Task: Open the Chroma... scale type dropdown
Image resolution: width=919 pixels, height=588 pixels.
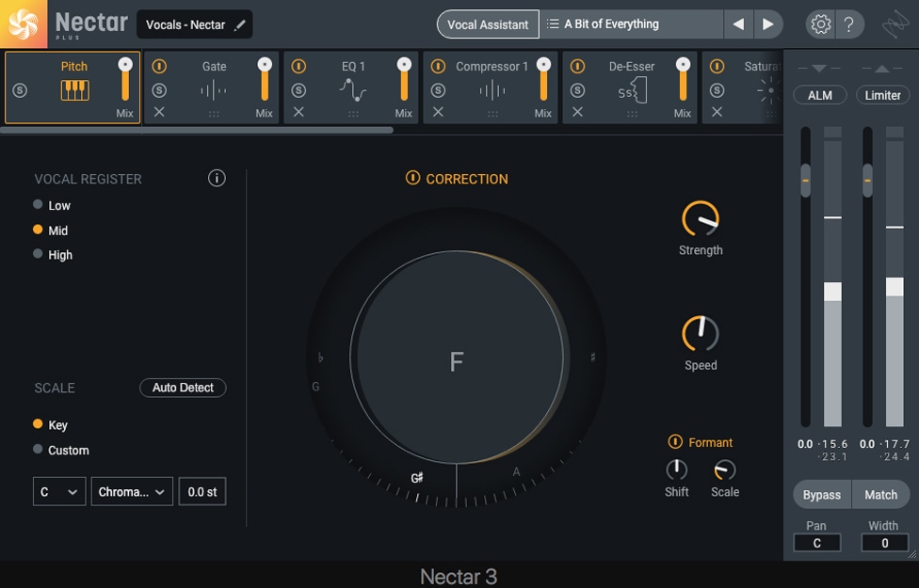Action: [x=132, y=491]
